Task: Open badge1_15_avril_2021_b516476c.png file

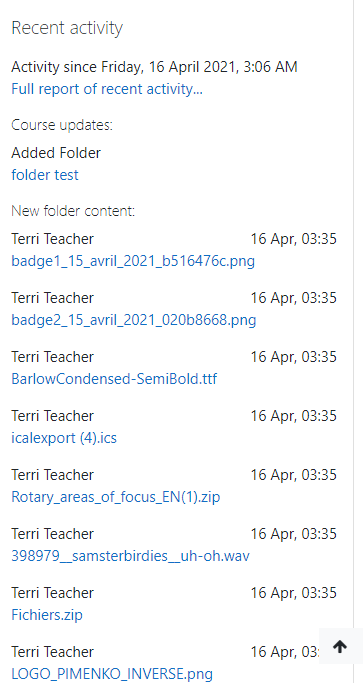Action: point(133,261)
